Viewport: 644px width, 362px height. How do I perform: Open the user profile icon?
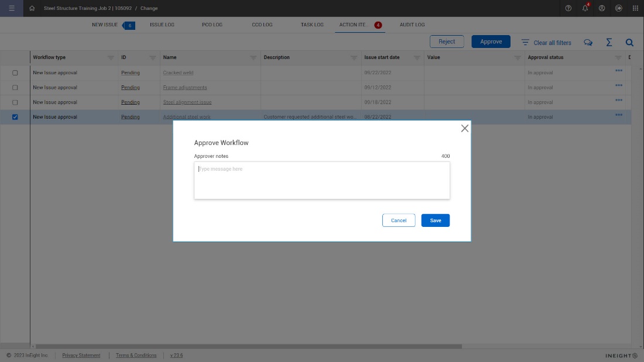pos(602,8)
